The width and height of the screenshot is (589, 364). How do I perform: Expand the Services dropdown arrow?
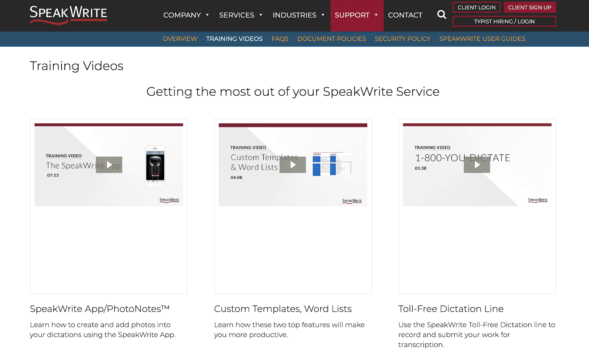(261, 15)
